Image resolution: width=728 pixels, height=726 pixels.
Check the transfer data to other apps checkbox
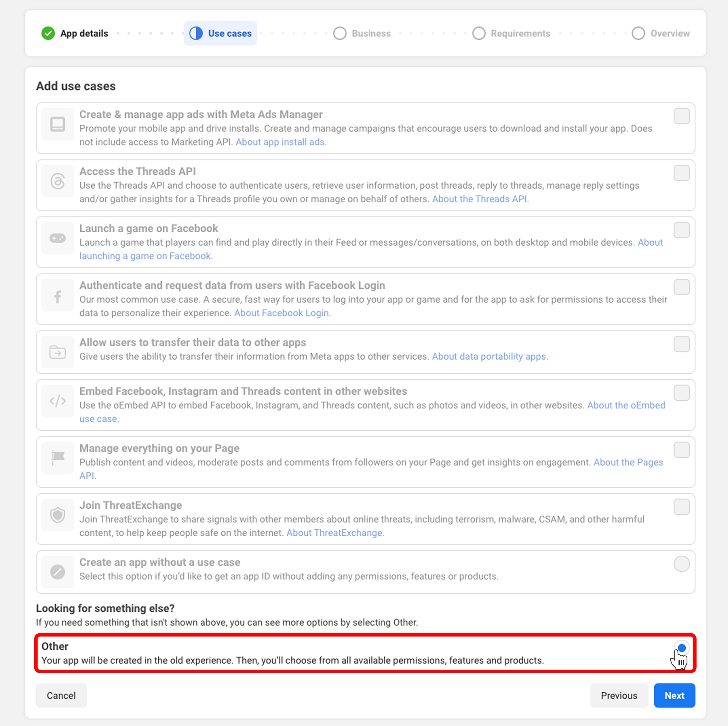[682, 344]
